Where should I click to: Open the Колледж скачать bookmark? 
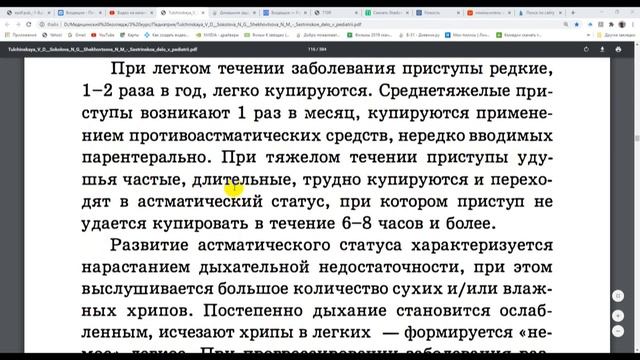(x=519, y=35)
